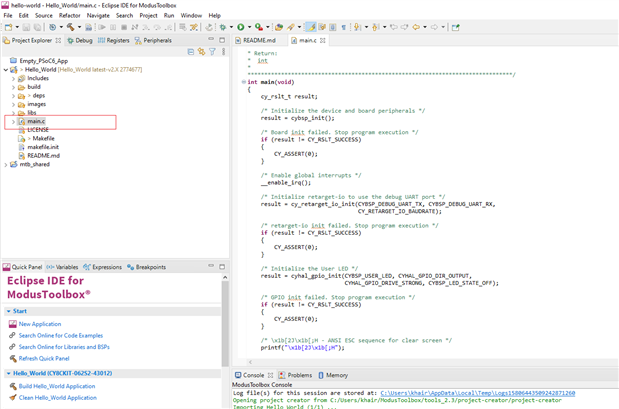The image size is (619, 409).
Task: Click the Suspend debug toolbar icon
Action: [113, 27]
